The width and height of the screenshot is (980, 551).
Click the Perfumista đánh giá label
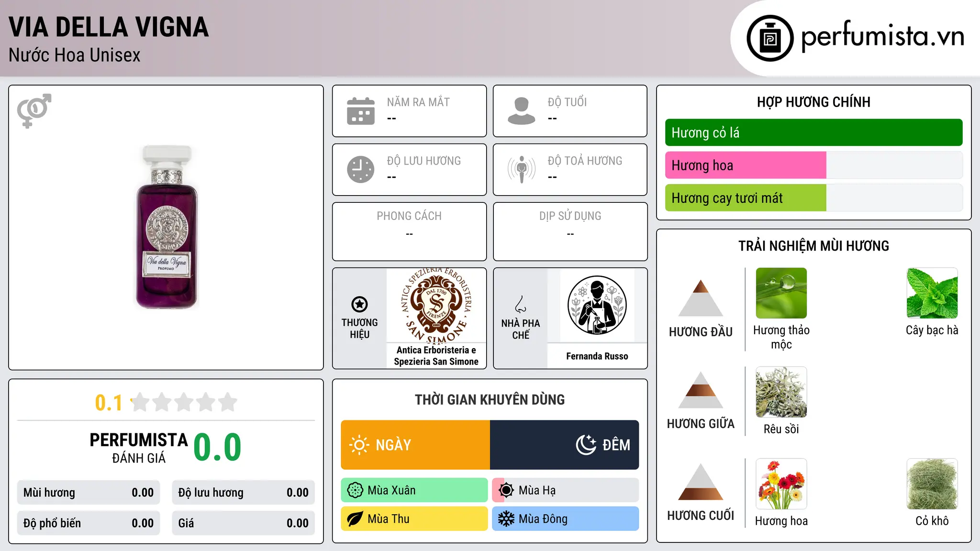(x=139, y=448)
